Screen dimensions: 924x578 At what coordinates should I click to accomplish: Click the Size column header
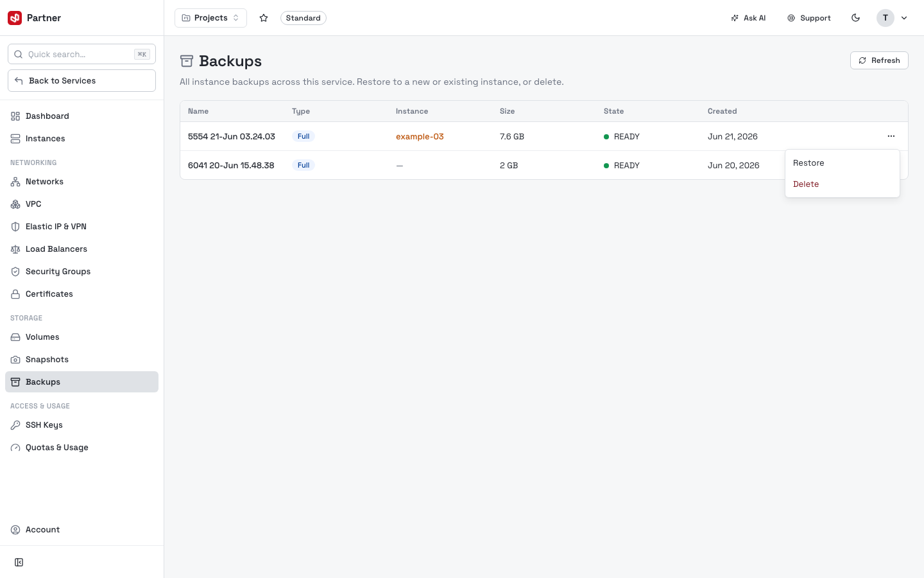tap(507, 111)
